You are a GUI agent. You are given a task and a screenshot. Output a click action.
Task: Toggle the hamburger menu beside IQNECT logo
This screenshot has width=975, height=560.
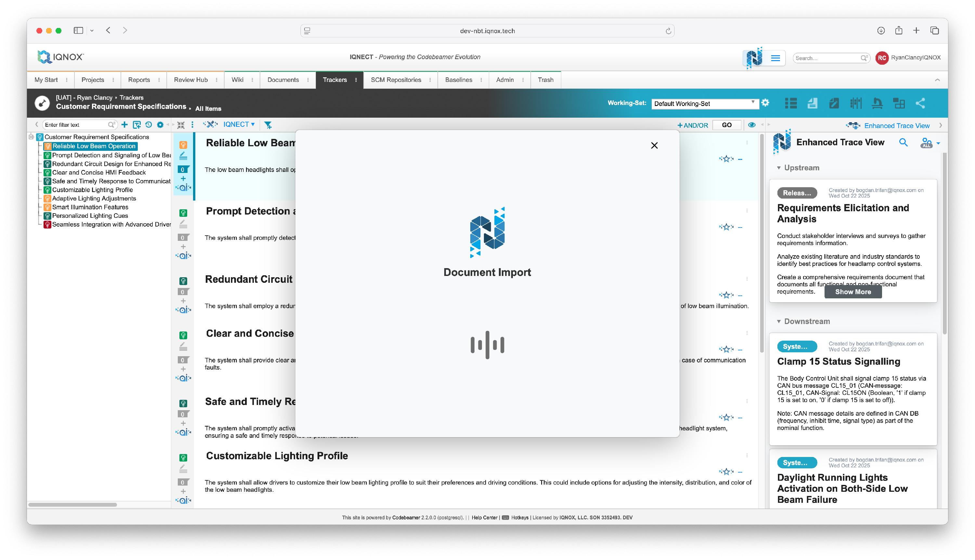pyautogui.click(x=775, y=58)
